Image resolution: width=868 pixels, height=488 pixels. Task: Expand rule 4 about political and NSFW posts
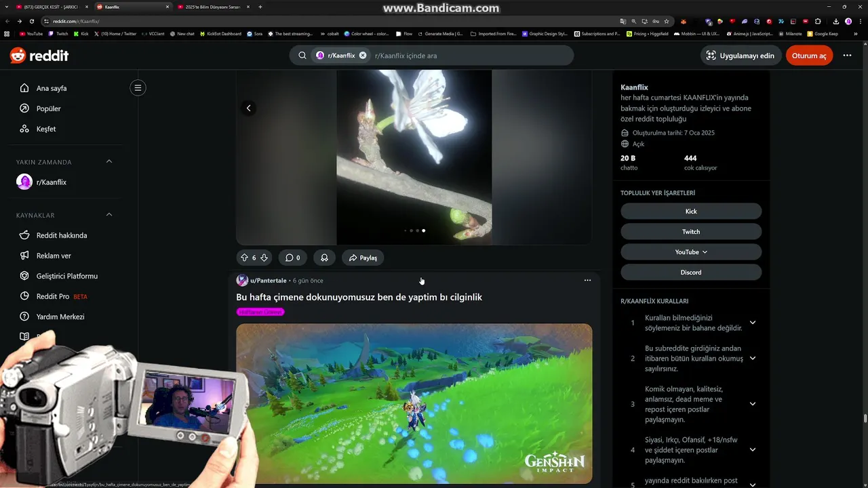(x=753, y=449)
